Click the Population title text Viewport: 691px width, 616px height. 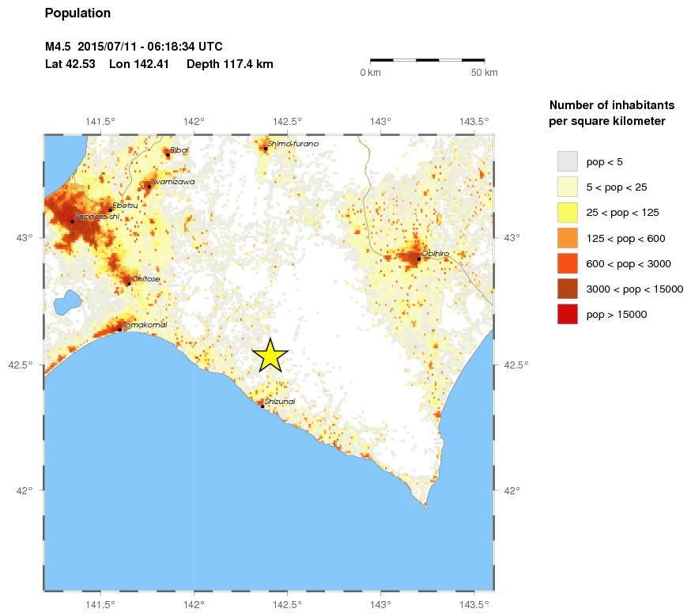pos(77,13)
